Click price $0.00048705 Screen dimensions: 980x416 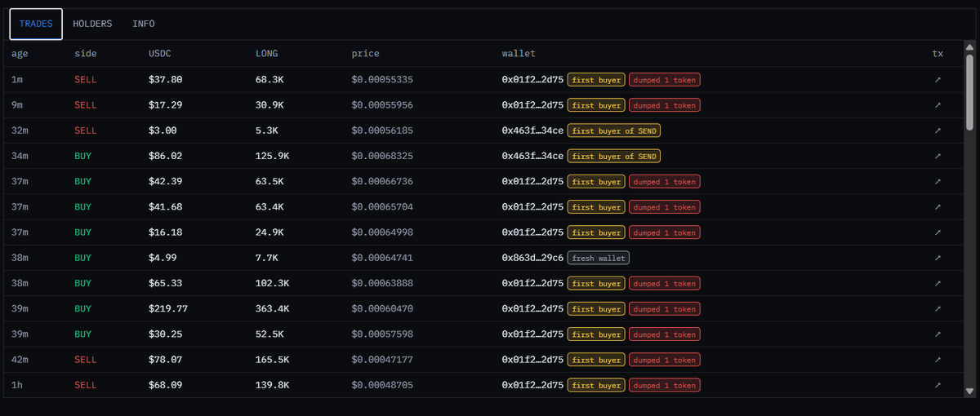[x=383, y=385]
